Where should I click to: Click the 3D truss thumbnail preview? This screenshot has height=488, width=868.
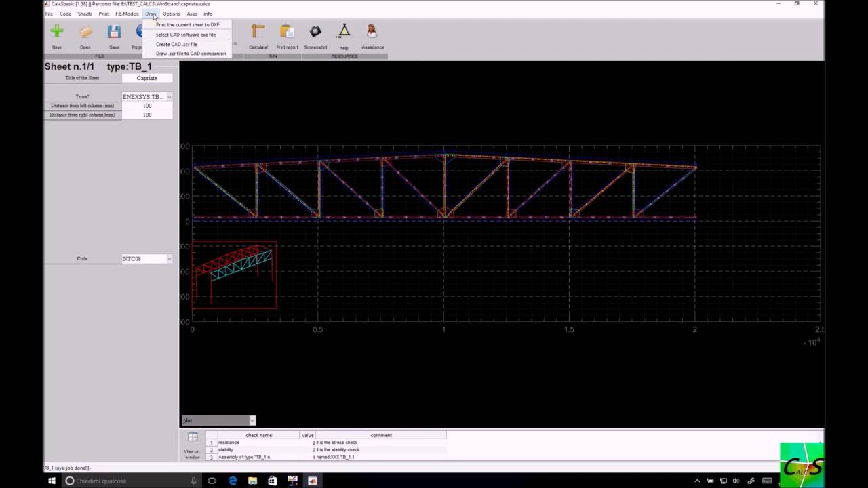coord(234,274)
